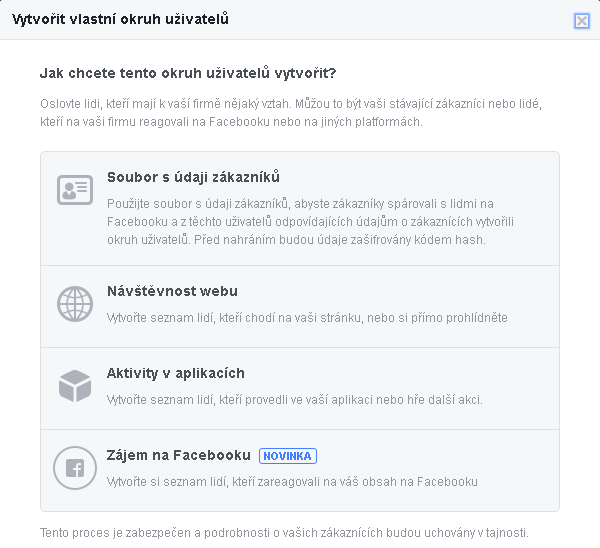Click the dialog title Vytvořit vlastní okruh uživatelů

coord(120,19)
